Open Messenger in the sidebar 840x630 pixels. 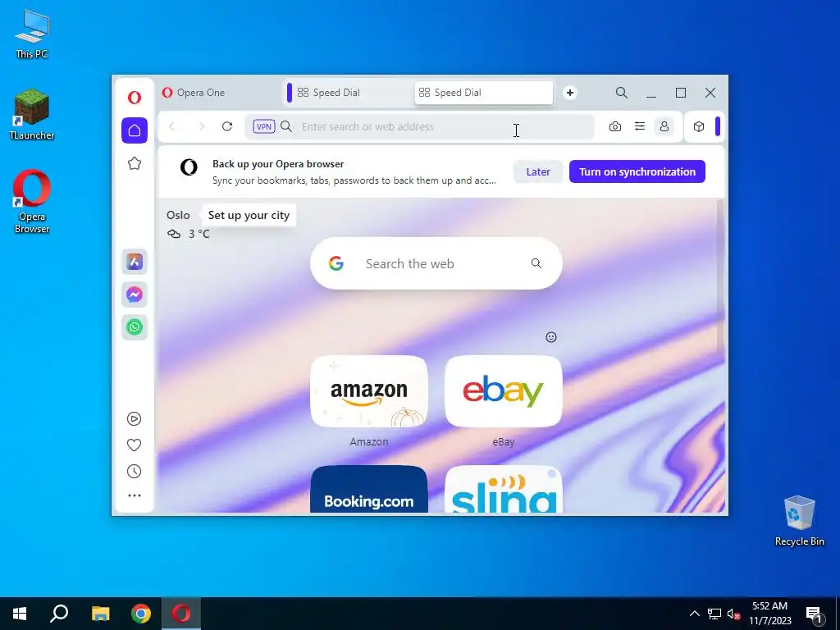point(135,294)
